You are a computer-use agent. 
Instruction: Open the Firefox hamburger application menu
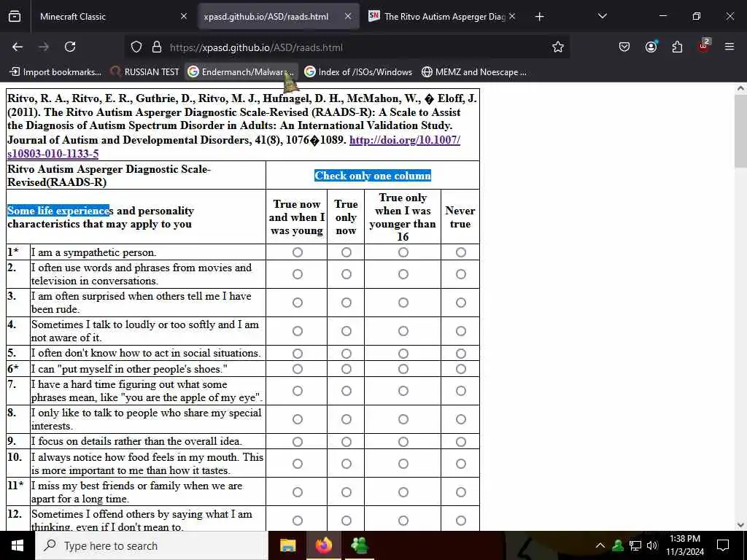[x=729, y=47]
